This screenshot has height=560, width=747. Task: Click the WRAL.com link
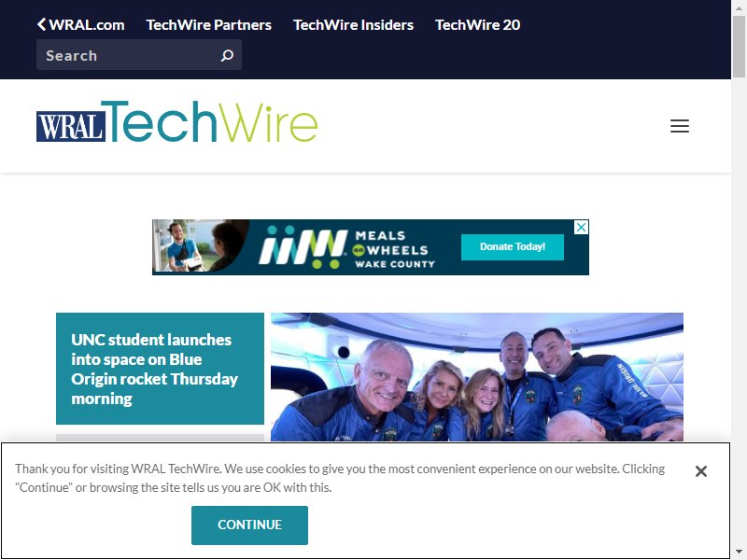coord(87,25)
